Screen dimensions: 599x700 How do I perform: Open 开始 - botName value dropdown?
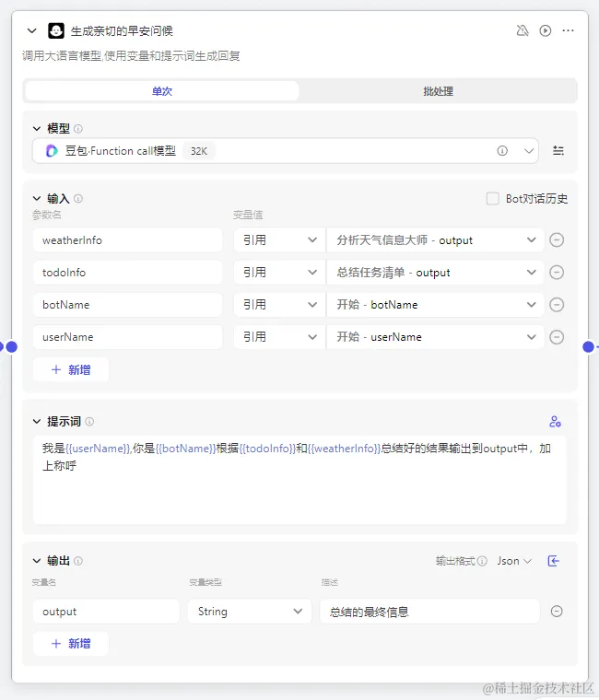tap(436, 305)
